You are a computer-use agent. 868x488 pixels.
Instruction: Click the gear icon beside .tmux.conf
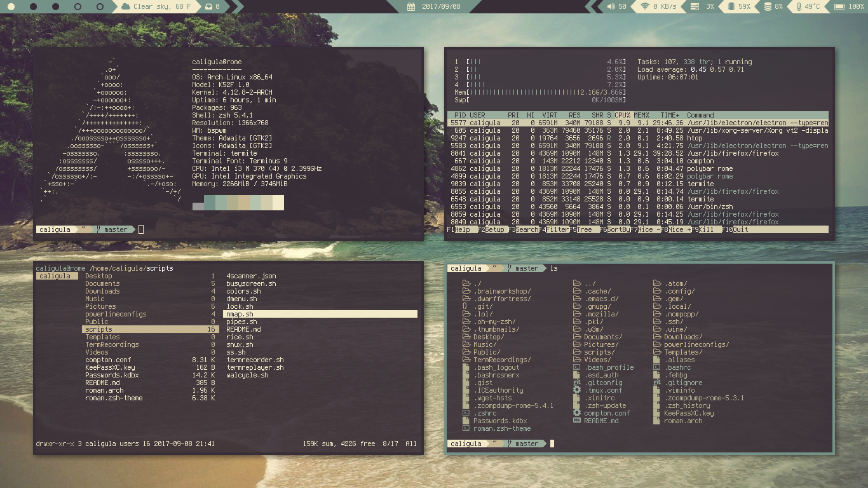click(x=576, y=390)
